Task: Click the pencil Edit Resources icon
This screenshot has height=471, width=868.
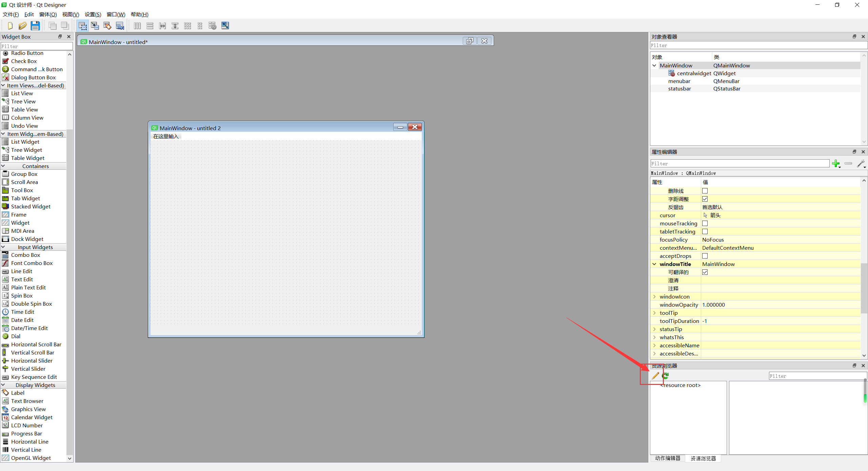Action: coord(655,376)
